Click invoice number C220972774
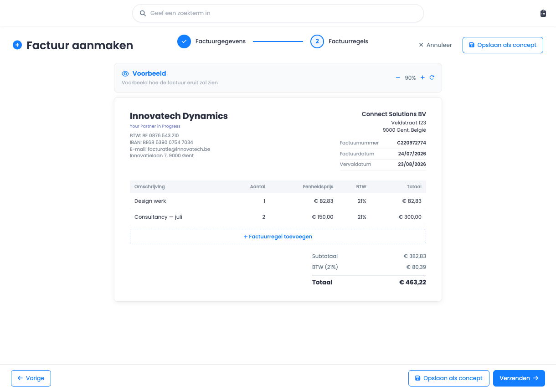The image size is (556, 392). click(412, 143)
